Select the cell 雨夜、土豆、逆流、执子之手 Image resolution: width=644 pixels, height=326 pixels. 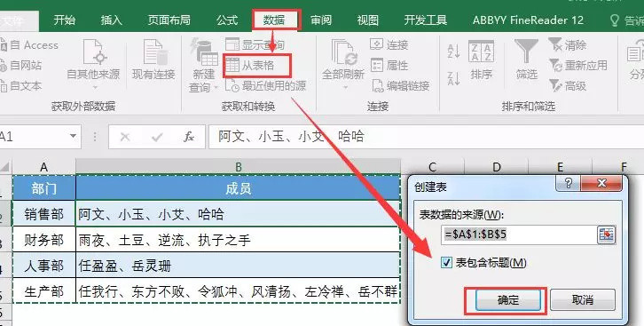(x=239, y=240)
